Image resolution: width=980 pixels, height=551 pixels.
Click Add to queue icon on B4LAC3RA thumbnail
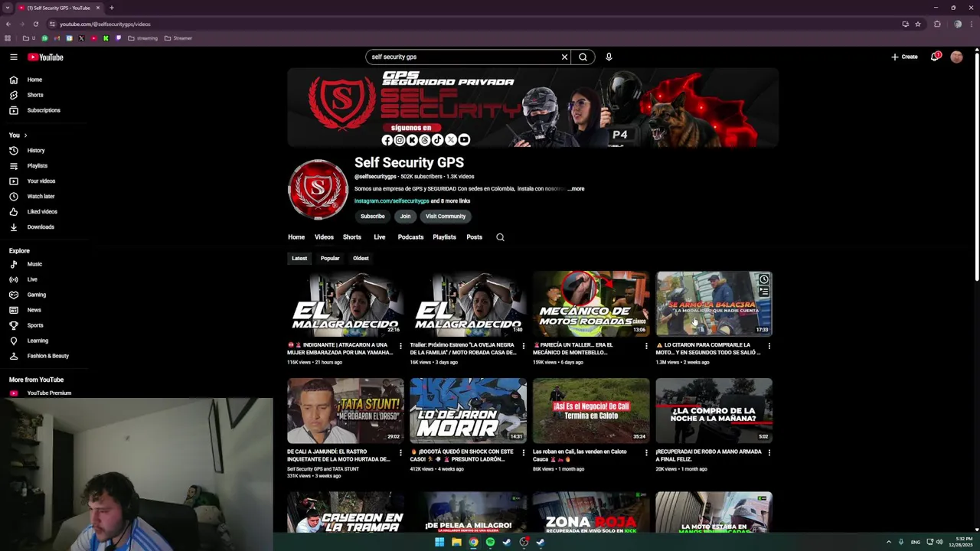(x=763, y=292)
